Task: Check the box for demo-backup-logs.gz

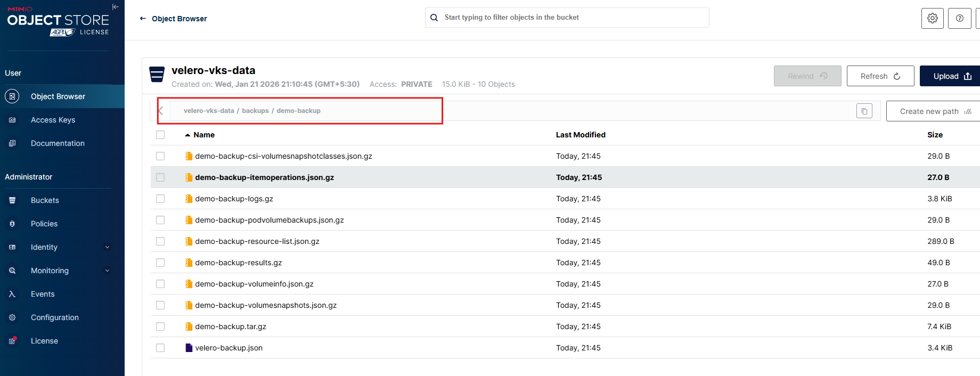Action: (160, 199)
